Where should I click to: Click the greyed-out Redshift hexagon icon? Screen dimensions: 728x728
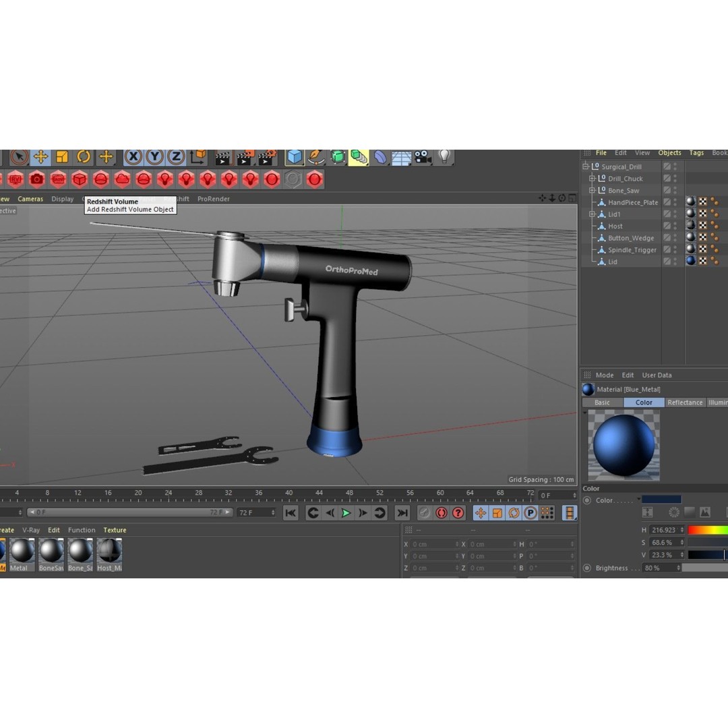293,179
